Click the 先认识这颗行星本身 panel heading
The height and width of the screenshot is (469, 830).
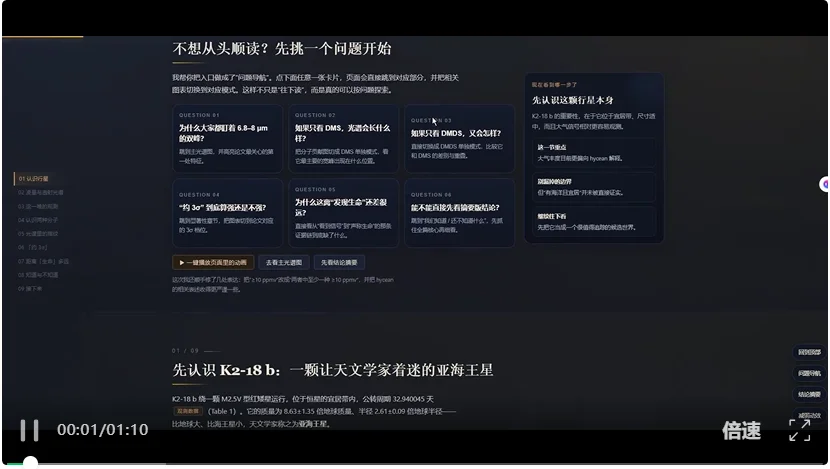(x=572, y=100)
